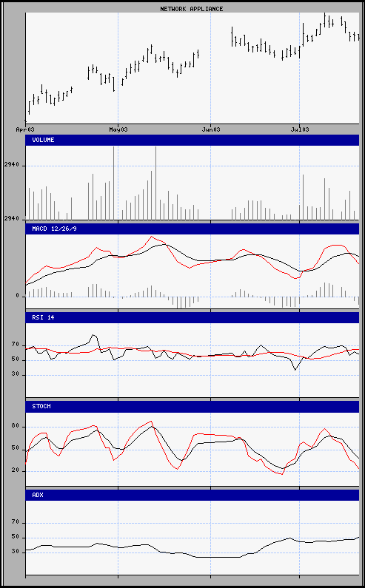Screen dimensions: 365x588
Task: Click the STOCH 80 level label
Action: 16,426
